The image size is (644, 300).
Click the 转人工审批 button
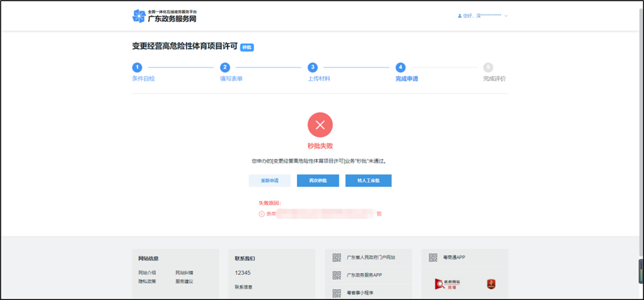tap(368, 180)
